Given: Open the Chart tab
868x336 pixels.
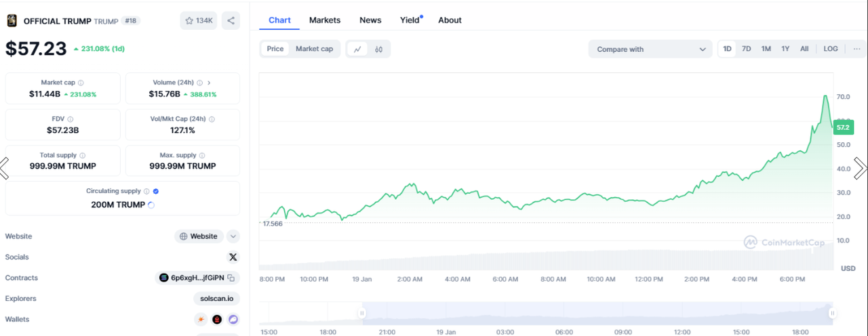Looking at the screenshot, I should pos(279,20).
